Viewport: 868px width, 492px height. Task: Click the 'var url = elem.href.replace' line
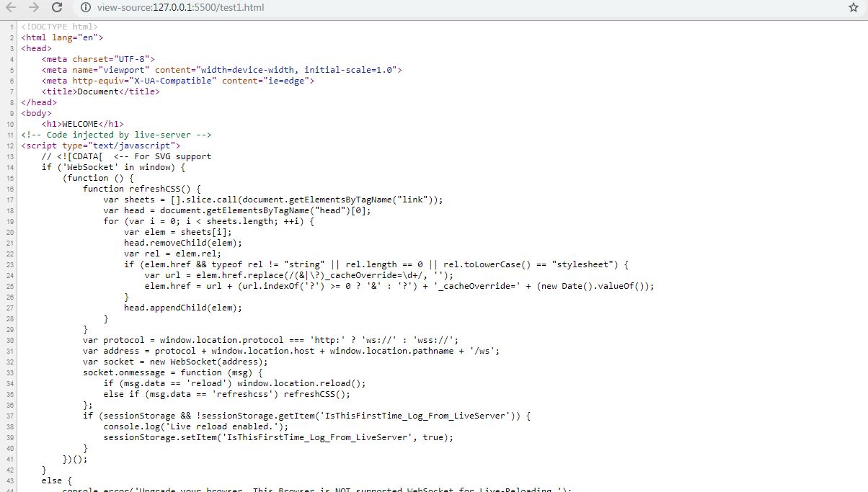pos(298,275)
